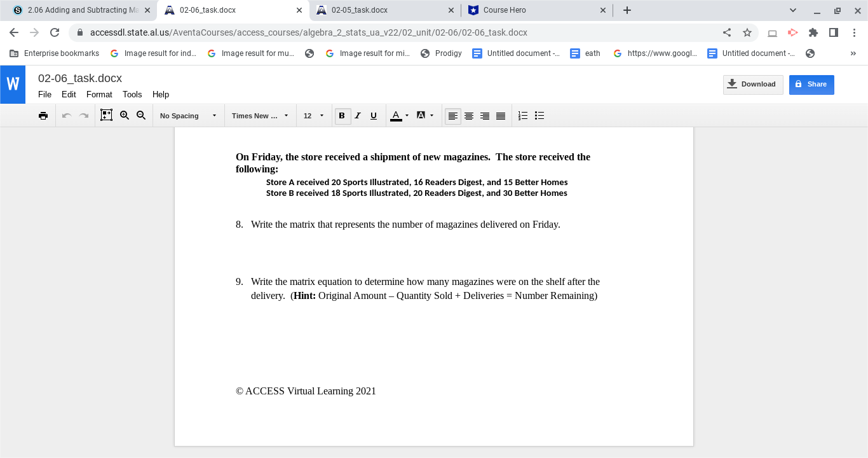Screen dimensions: 868x458
Task: Open the Times New Roman font dropdown
Action: (x=260, y=116)
